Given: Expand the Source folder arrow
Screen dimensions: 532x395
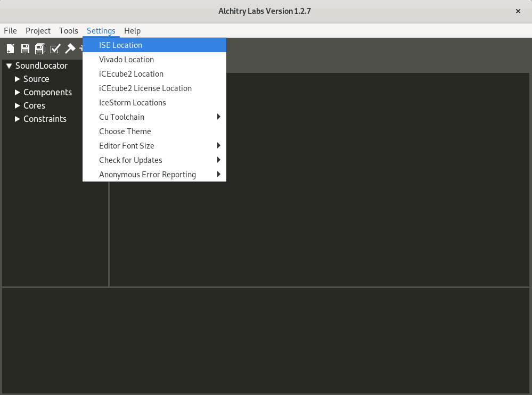Looking at the screenshot, I should point(17,79).
